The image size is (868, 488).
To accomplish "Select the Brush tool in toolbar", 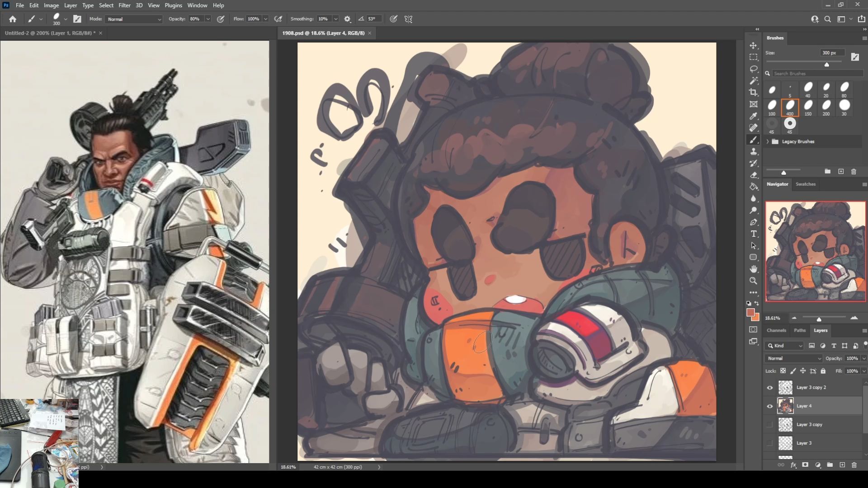I will tap(753, 140).
